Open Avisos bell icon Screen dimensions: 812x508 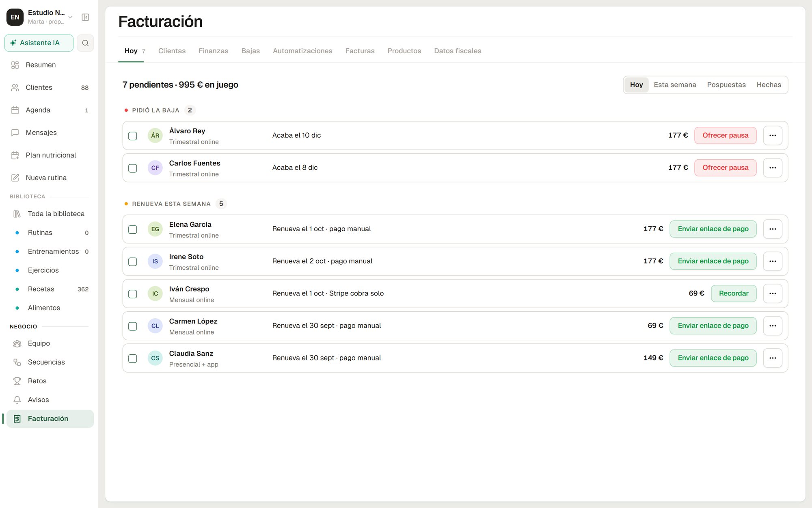coord(17,400)
